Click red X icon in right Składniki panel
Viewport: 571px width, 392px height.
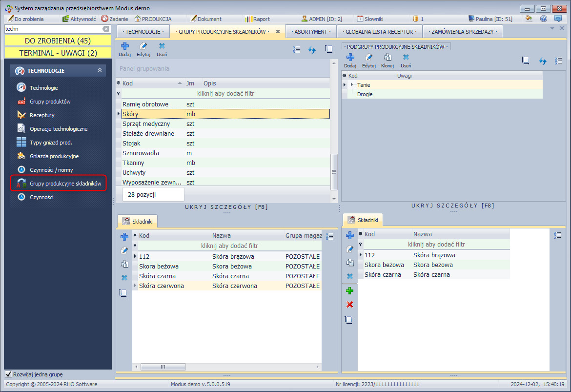(x=349, y=305)
